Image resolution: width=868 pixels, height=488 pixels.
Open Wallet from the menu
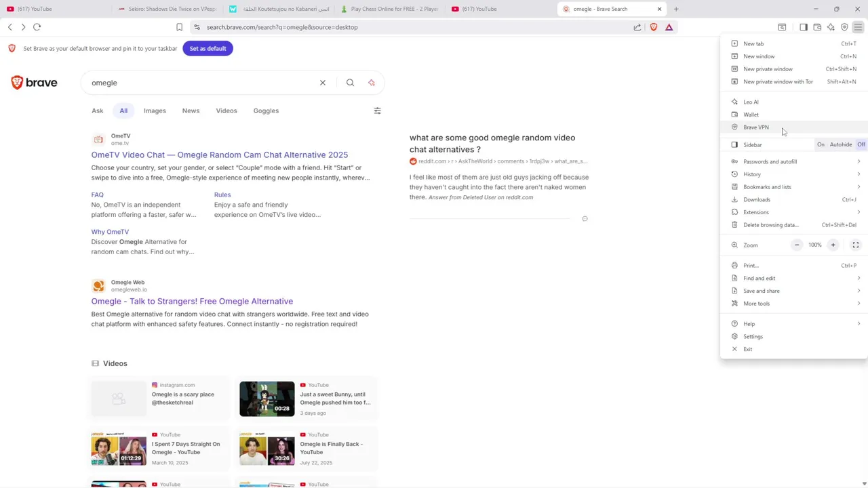794,115
